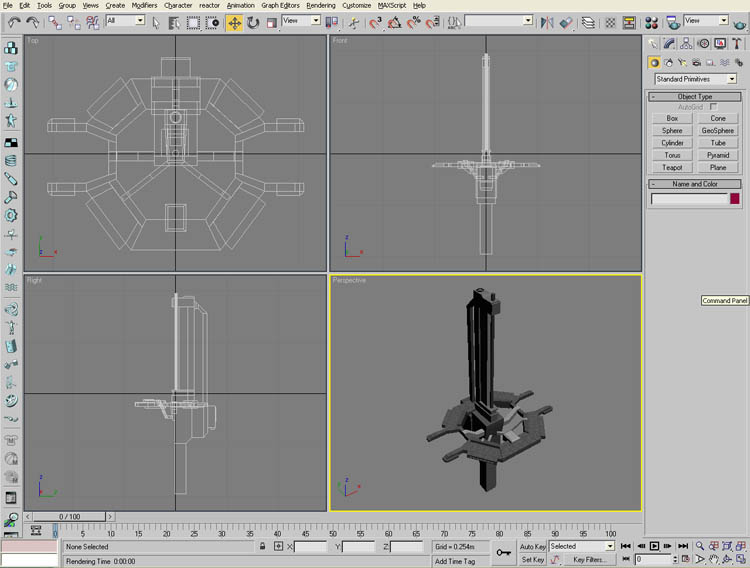The image size is (750, 568).
Task: Toggle the AutoGrid checkbox
Action: point(713,107)
